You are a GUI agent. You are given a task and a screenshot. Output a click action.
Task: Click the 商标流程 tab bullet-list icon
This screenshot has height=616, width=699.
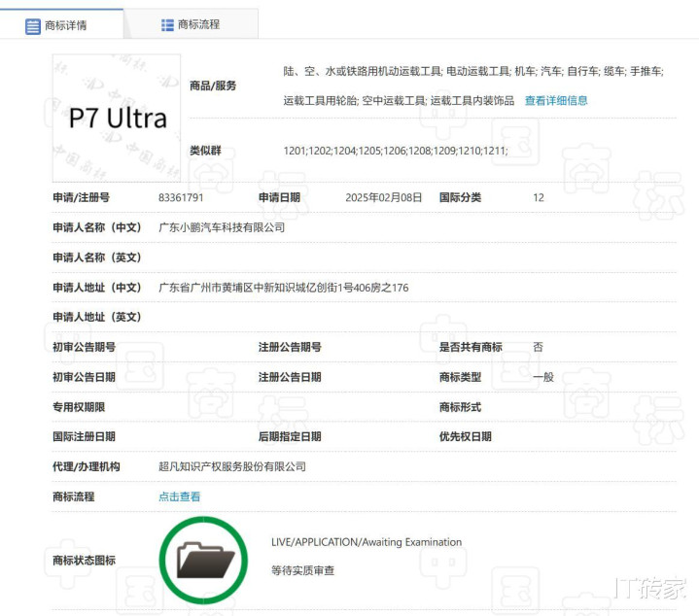click(x=167, y=24)
